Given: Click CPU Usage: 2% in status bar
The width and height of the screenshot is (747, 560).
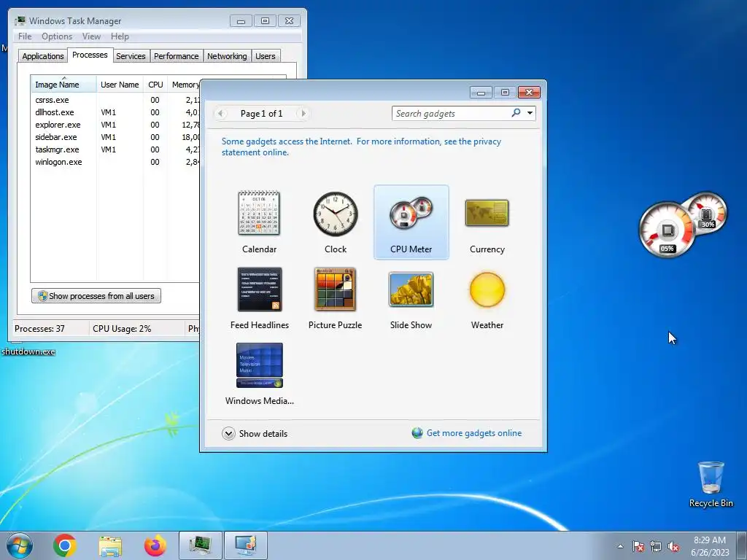Looking at the screenshot, I should [122, 329].
